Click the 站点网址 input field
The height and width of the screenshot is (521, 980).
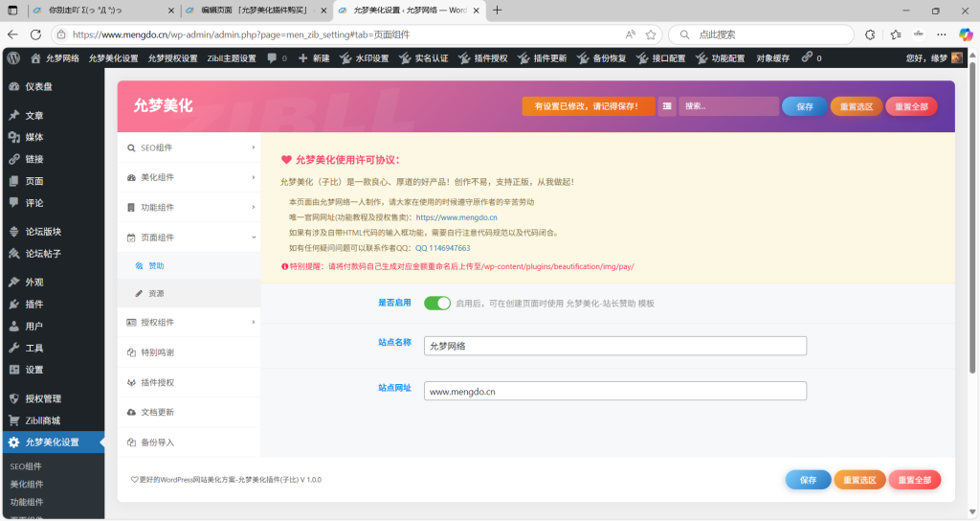615,391
